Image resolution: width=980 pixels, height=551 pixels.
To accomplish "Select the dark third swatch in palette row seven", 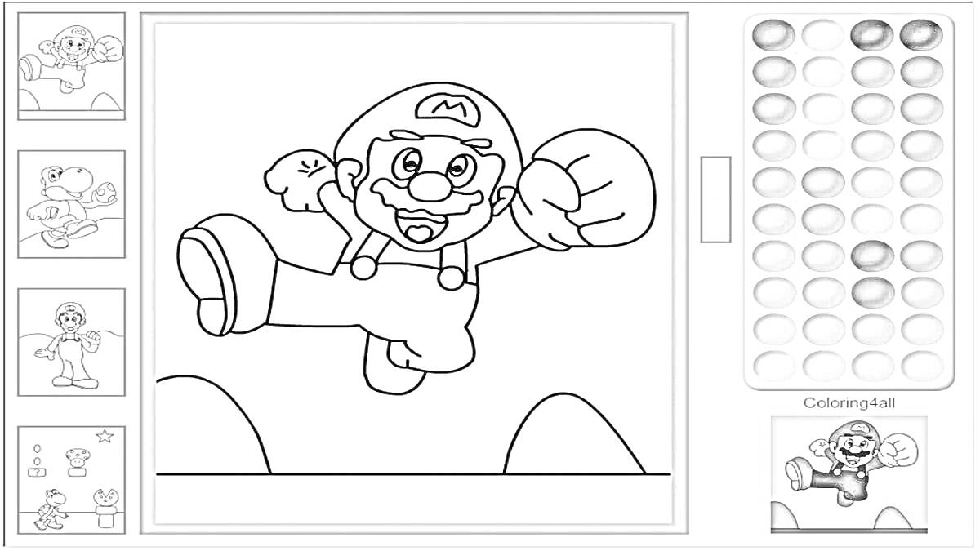I will pyautogui.click(x=871, y=256).
